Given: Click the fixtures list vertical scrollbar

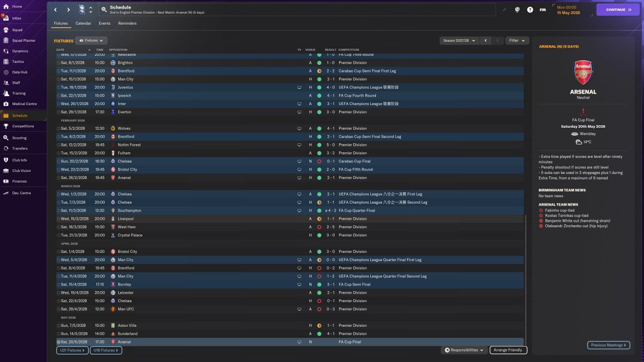Looking at the screenshot, I should (x=525, y=279).
